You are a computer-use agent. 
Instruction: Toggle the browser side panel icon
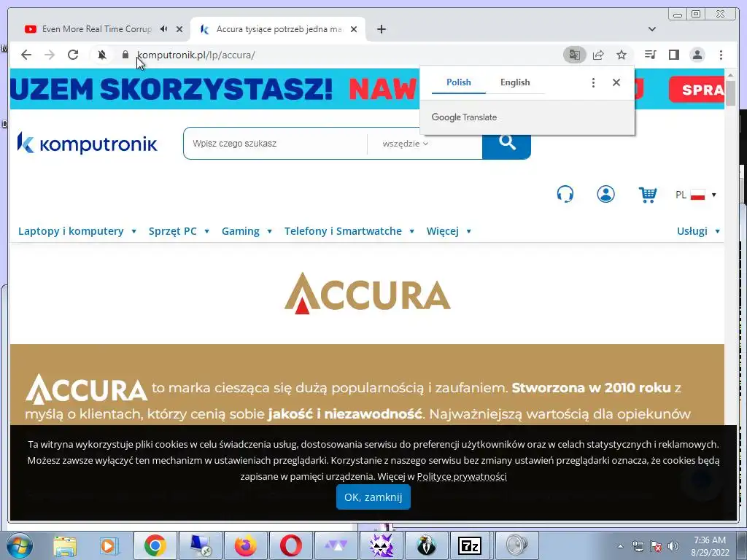[673, 55]
